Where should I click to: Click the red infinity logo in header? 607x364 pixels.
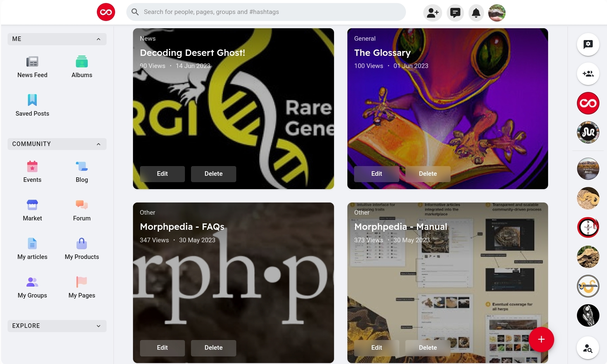click(x=106, y=12)
